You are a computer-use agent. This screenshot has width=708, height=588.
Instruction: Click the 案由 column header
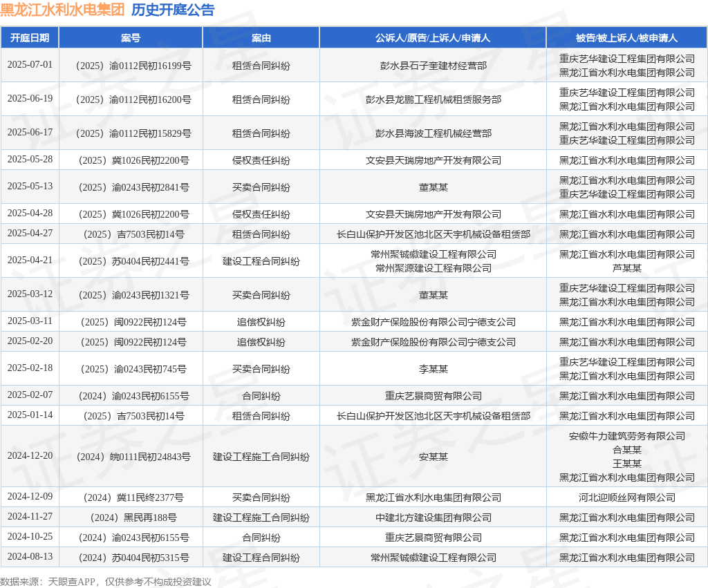click(261, 38)
